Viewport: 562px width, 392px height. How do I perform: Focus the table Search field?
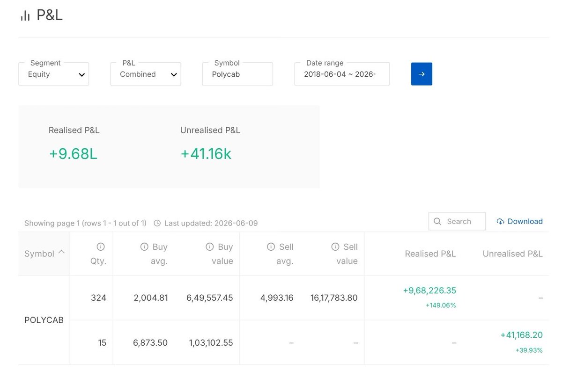(x=457, y=221)
